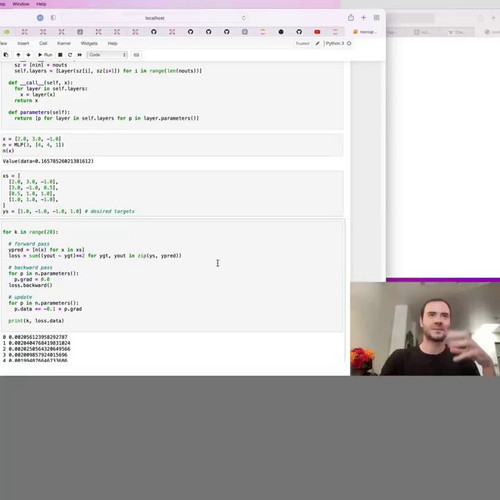500x500 pixels.
Task: Open the Cell menu
Action: [x=43, y=43]
